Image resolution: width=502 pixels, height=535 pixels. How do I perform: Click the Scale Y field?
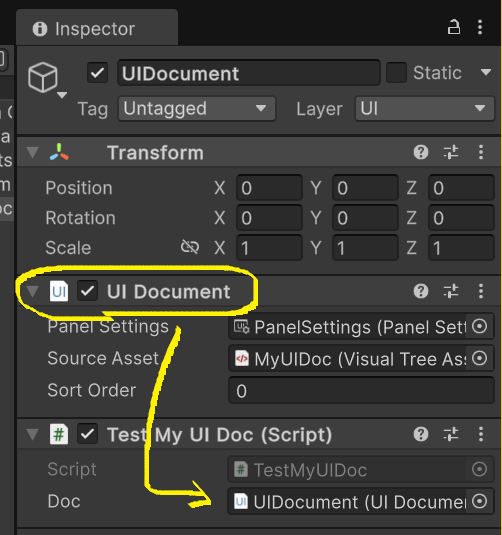(x=365, y=248)
